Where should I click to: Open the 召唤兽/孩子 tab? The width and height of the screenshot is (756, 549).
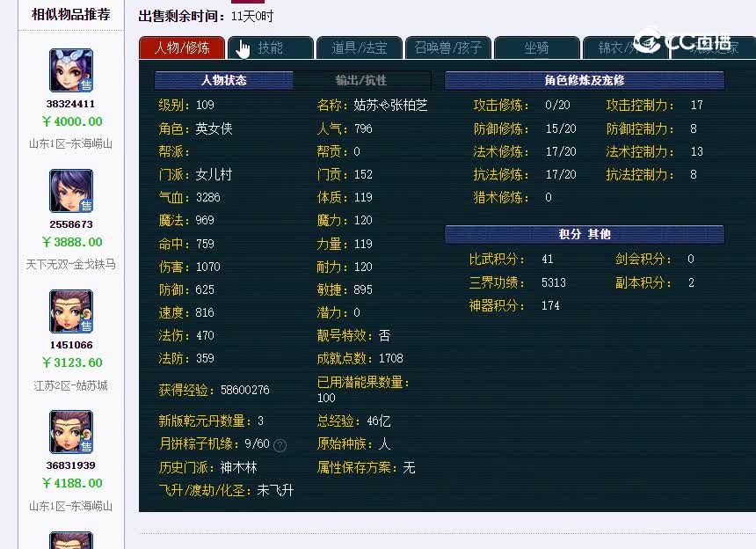tap(448, 48)
